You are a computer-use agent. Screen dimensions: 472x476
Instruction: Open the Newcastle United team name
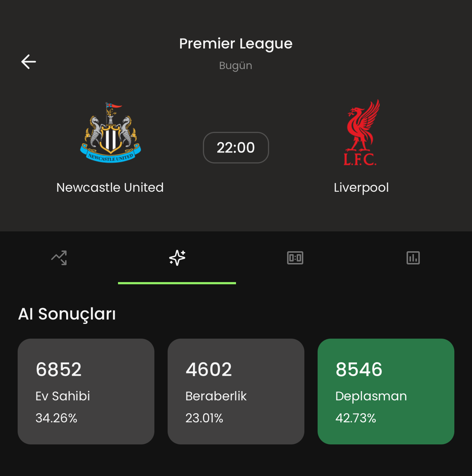[110, 188]
